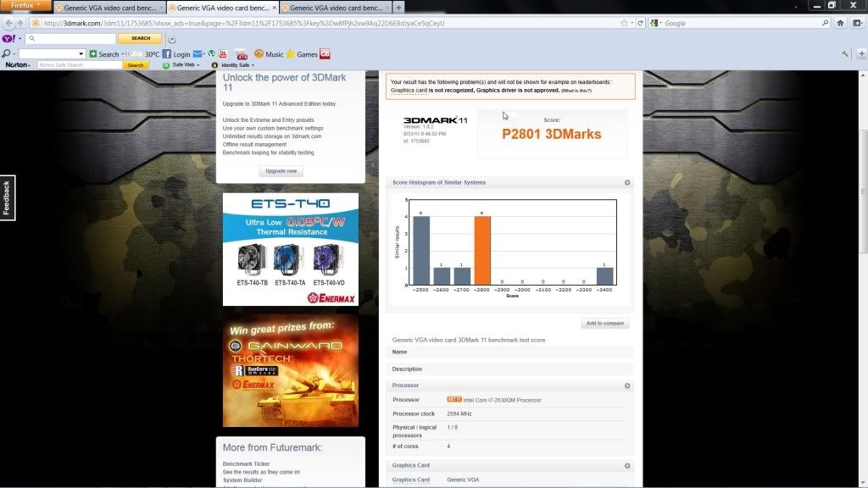This screenshot has width=868, height=488.
Task: Open the Norton Identity Safe dropdown
Action: (233, 64)
